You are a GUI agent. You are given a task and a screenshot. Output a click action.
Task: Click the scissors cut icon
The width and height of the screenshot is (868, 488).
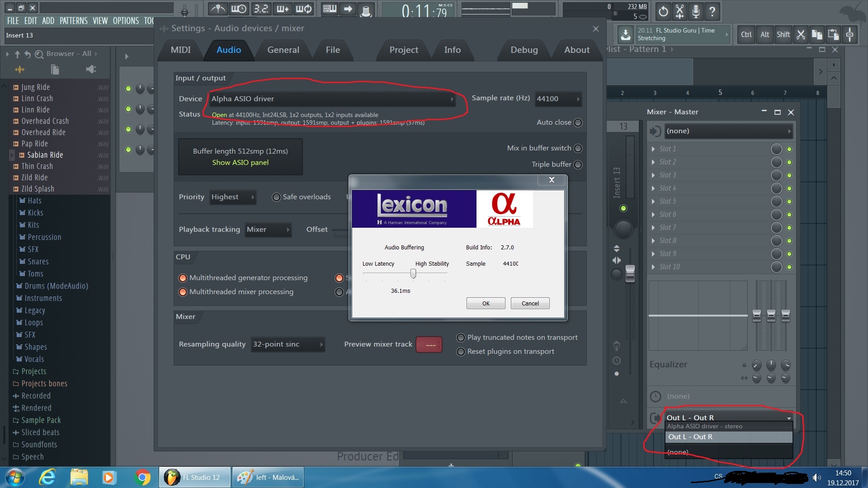coord(801,35)
